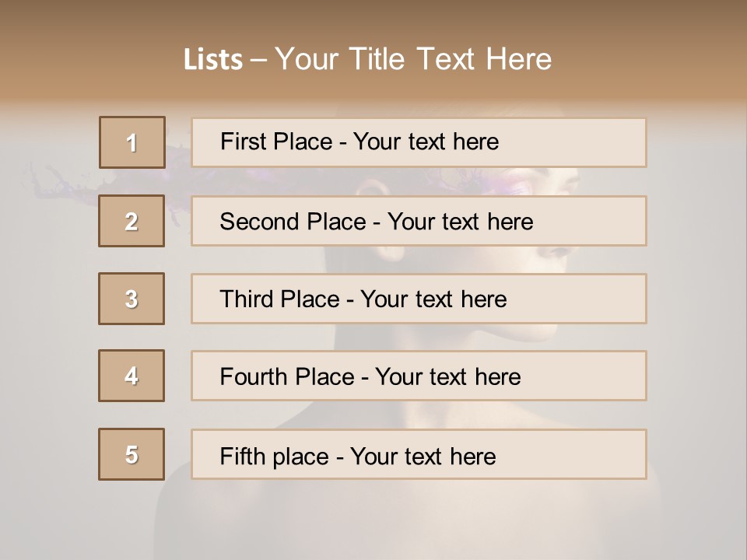Viewport: 747px width, 560px height.
Task: Select the 'Your Title Text Here' phrase
Action: [x=413, y=60]
